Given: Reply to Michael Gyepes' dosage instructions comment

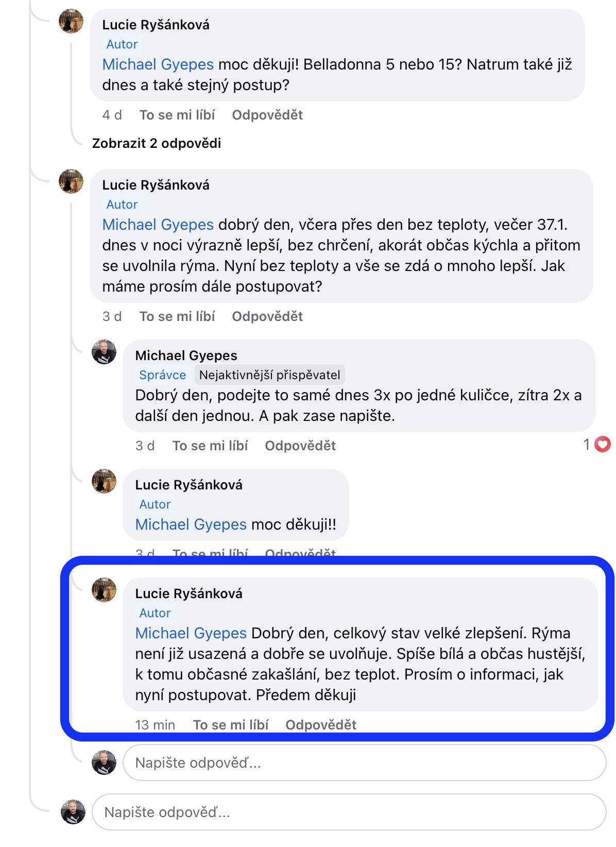Looking at the screenshot, I should point(300,446).
